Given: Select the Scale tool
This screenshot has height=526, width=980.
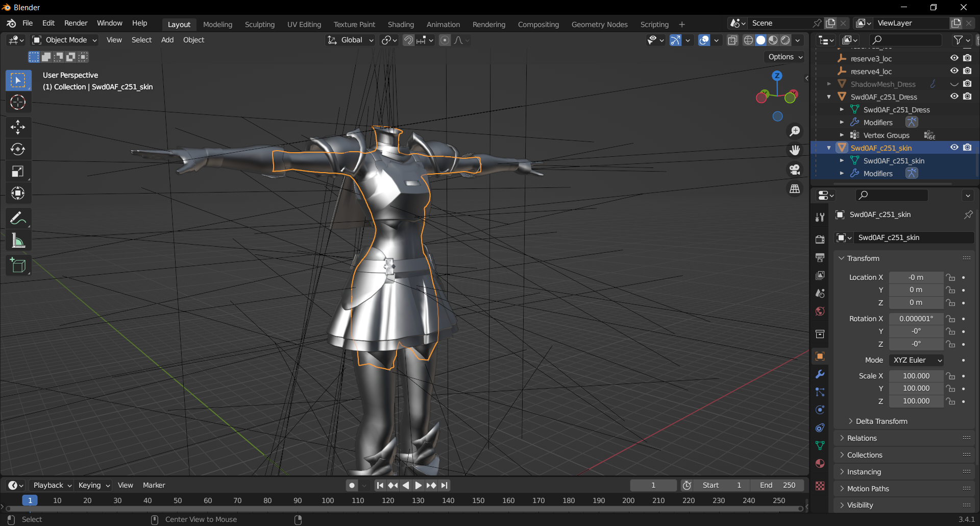Looking at the screenshot, I should (18, 172).
